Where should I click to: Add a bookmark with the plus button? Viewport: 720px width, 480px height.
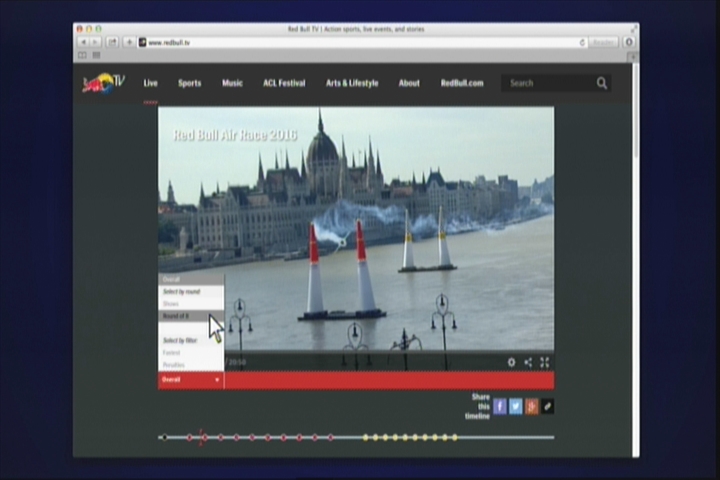tap(129, 42)
